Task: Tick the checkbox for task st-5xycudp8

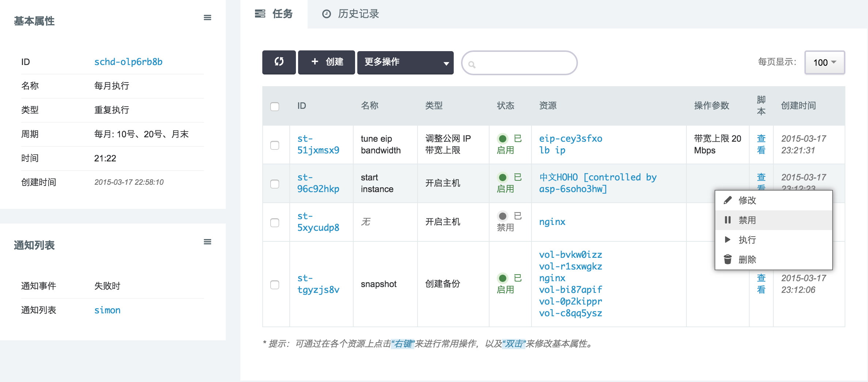Action: click(x=275, y=222)
